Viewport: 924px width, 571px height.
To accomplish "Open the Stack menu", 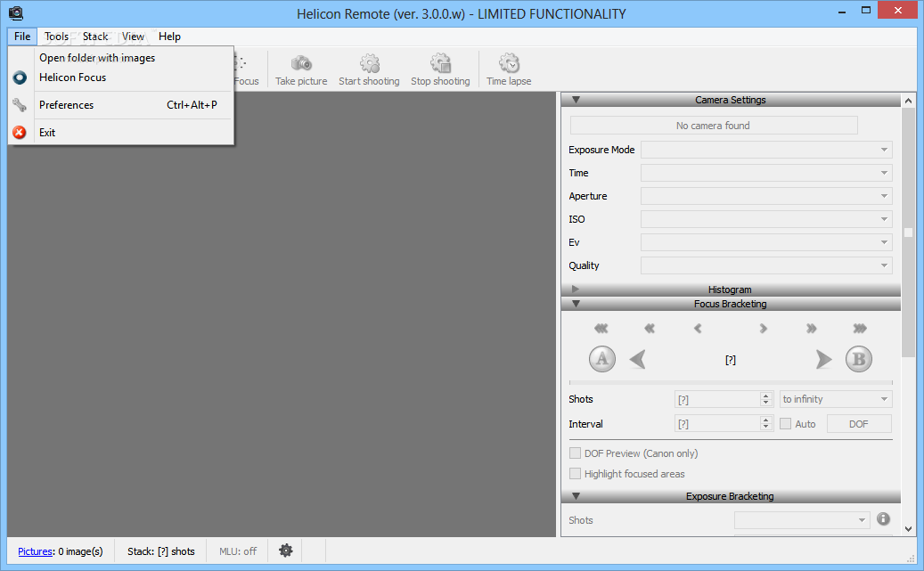I will point(95,37).
